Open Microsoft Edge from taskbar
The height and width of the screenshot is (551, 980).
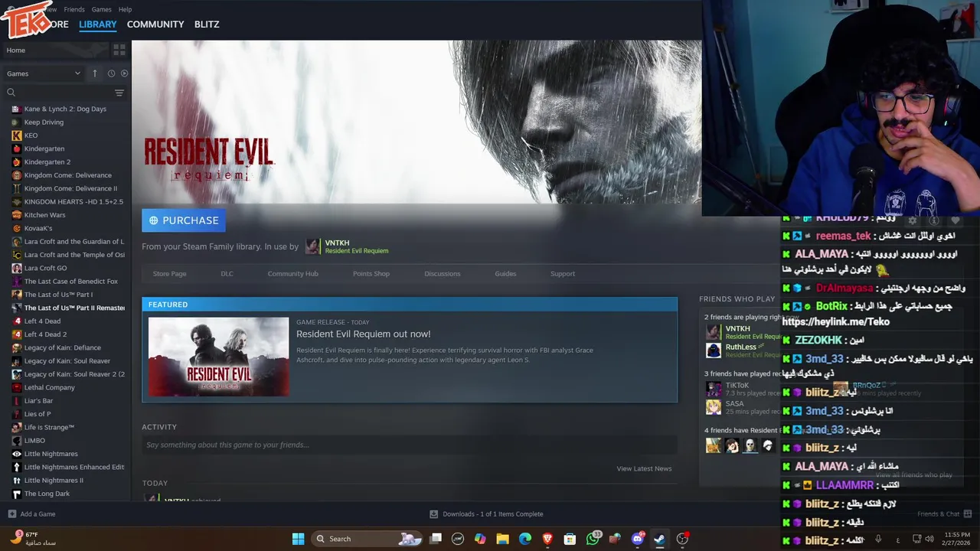click(x=525, y=539)
